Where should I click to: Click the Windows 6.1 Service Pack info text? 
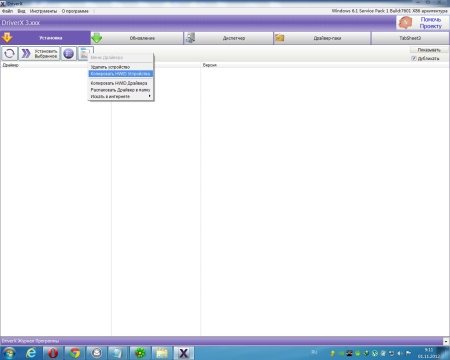(389, 11)
